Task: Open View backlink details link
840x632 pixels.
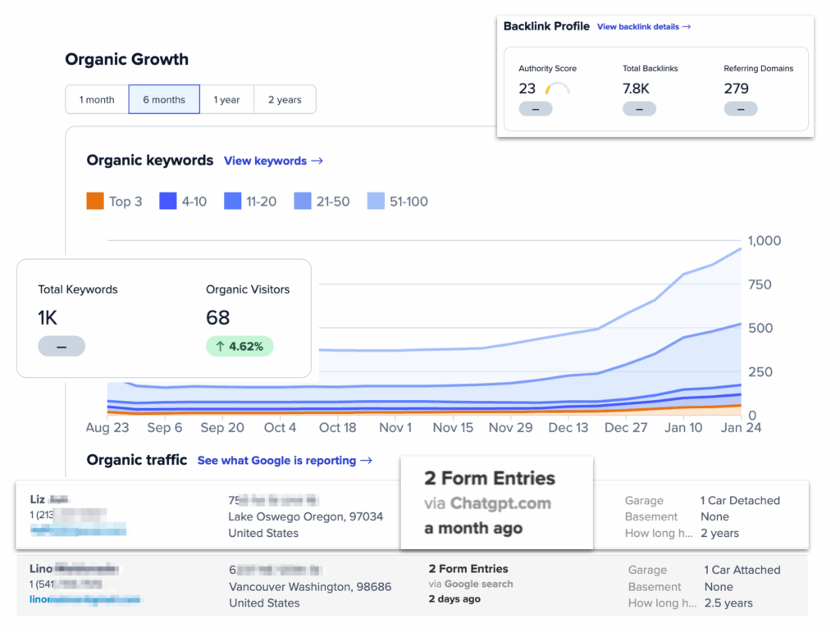Action: 644,27
